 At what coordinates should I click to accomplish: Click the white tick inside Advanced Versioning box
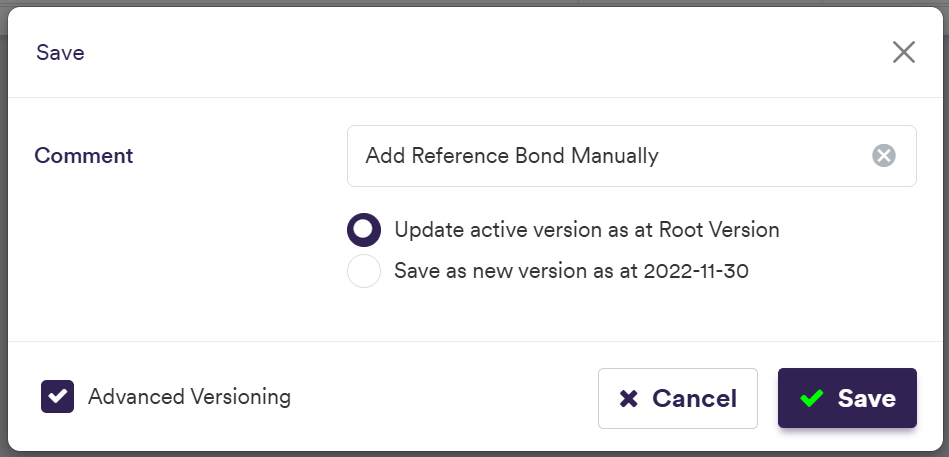58,397
